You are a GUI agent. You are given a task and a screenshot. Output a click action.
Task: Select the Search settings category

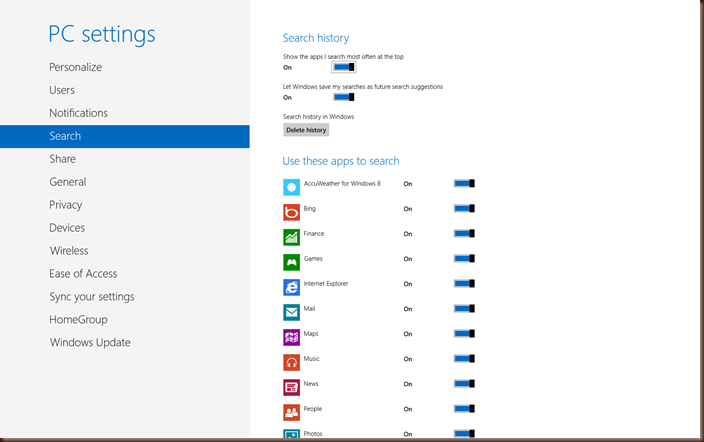[x=125, y=136]
